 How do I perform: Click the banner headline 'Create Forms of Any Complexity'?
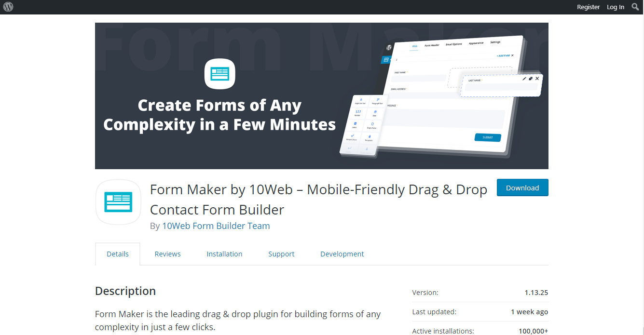[219, 115]
